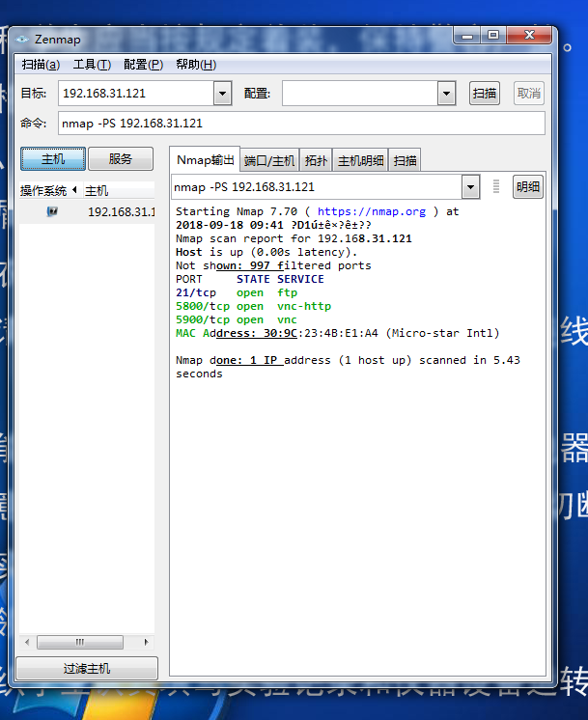Click the 5800/tcp port entry
Viewport: 588px width, 720px height.
click(203, 306)
